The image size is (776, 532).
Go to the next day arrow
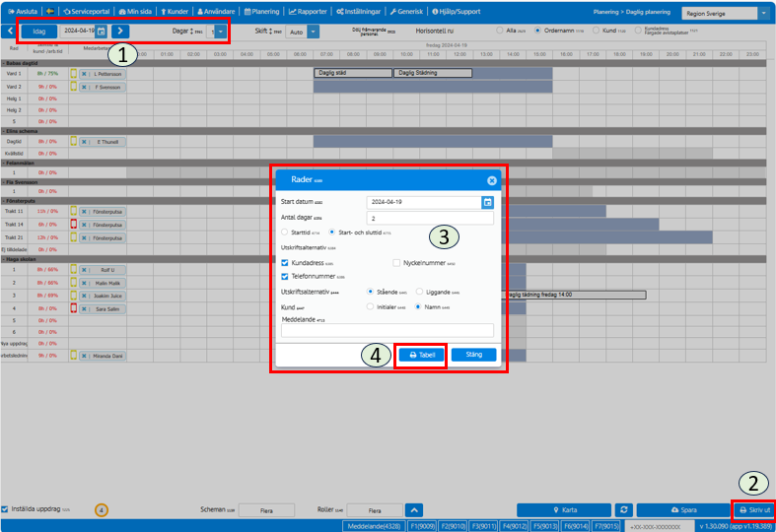pos(120,32)
